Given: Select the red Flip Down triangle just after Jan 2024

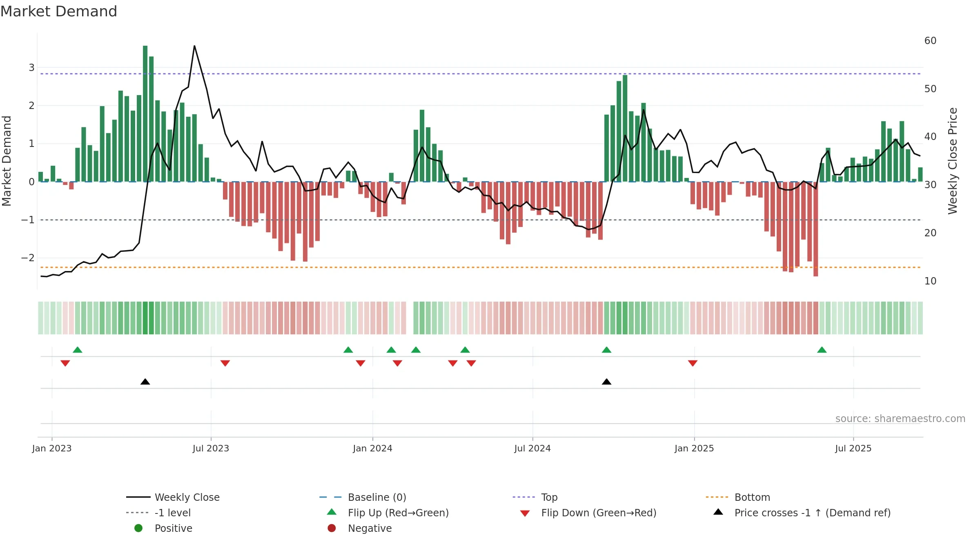Looking at the screenshot, I should pyautogui.click(x=398, y=363).
